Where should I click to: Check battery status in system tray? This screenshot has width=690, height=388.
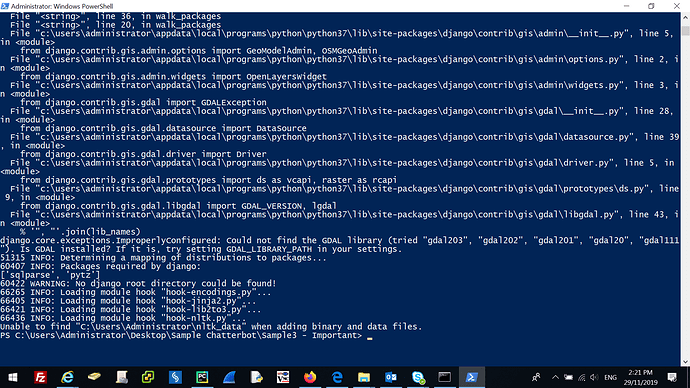point(569,377)
